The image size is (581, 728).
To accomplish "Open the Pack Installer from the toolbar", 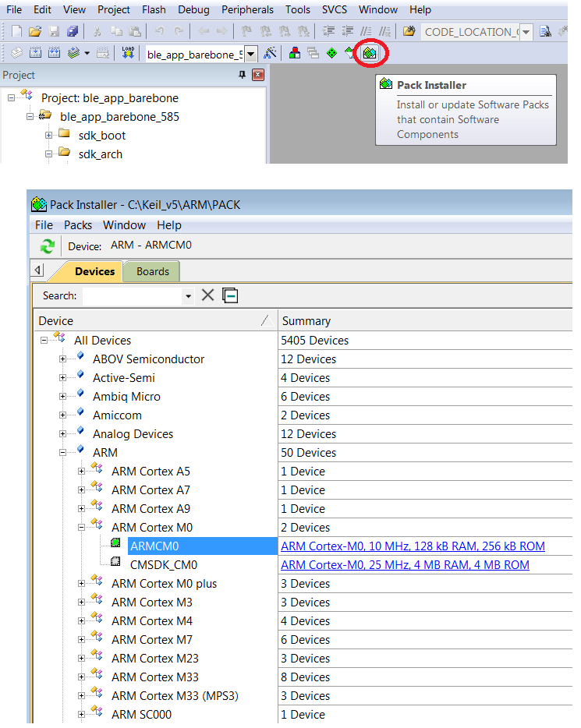I will tap(370, 53).
